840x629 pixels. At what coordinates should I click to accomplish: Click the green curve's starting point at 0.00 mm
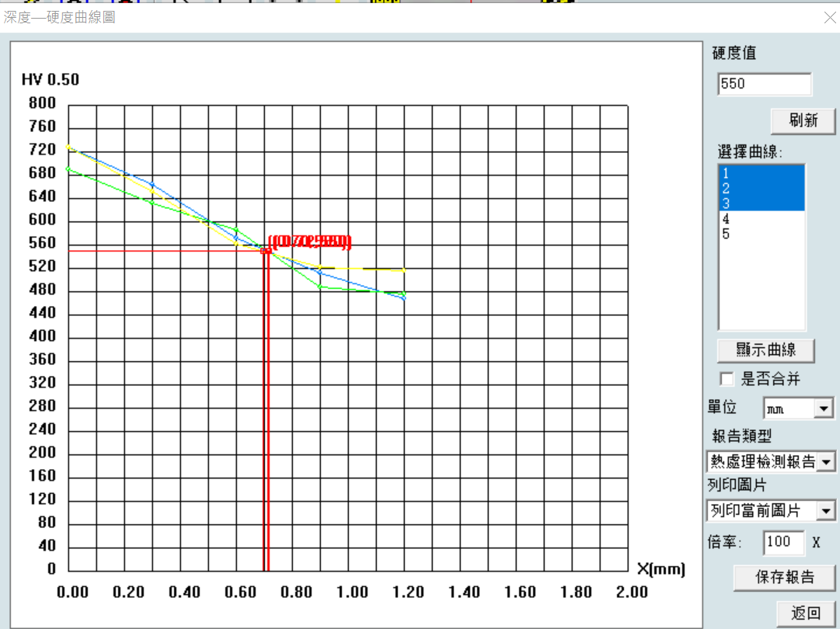click(68, 169)
